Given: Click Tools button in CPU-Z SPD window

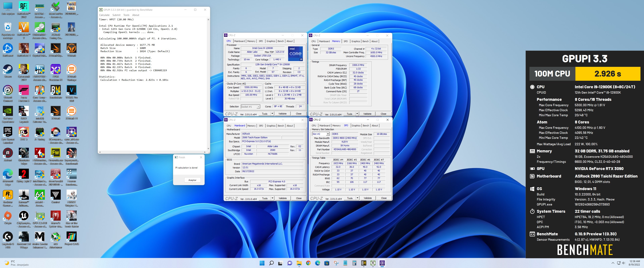Looking at the screenshot, I should [x=350, y=198].
